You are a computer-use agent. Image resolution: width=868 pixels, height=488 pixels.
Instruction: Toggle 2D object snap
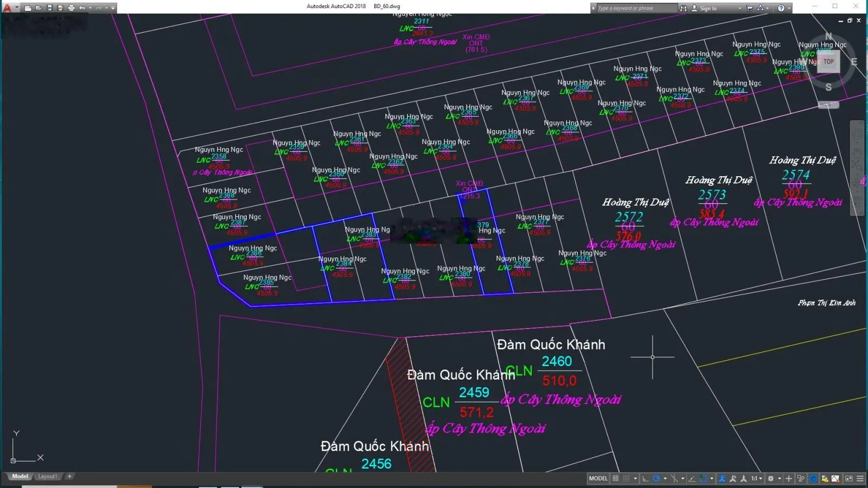(x=703, y=478)
